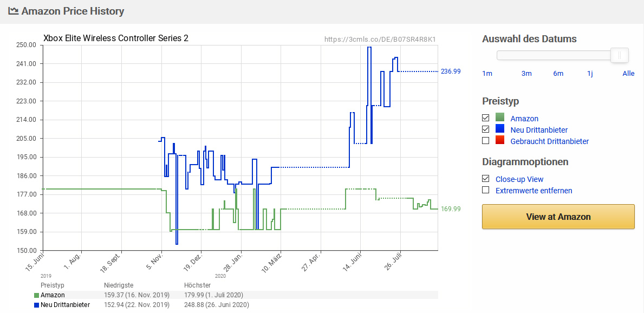Uncheck the Neu Drittanbieter checkbox
Image resolution: width=644 pixels, height=313 pixels.
(486, 129)
